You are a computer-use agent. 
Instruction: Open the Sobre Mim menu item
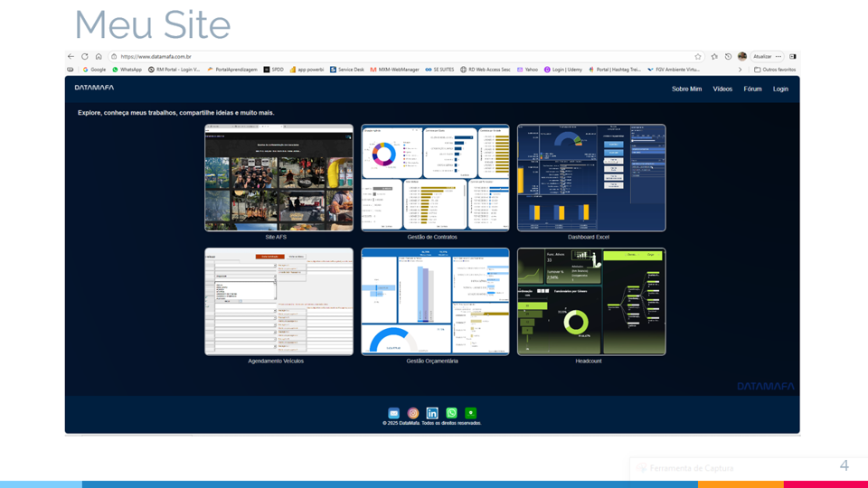[x=686, y=89]
